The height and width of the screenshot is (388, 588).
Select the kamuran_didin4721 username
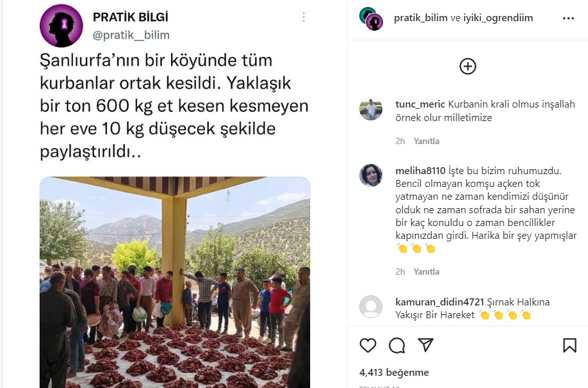coord(440,302)
